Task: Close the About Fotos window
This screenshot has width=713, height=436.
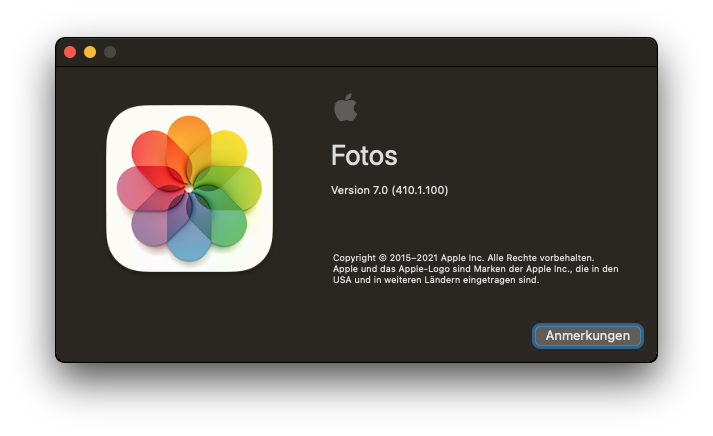Action: pos(70,52)
